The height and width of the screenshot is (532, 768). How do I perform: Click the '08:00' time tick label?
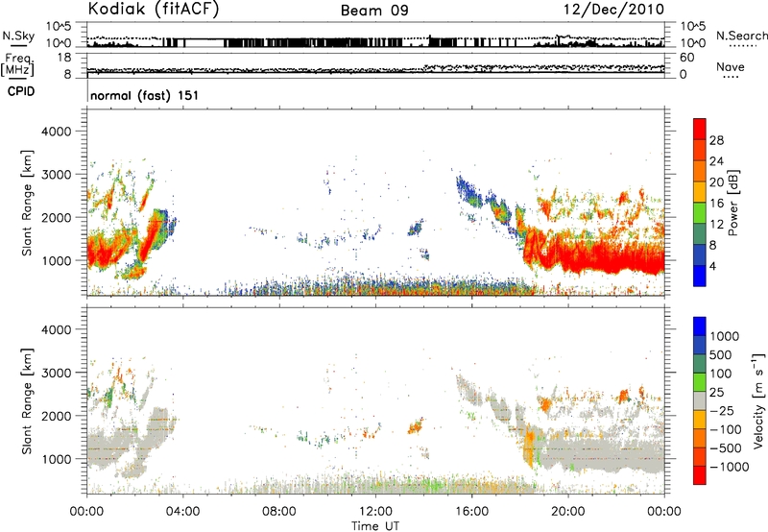279,512
